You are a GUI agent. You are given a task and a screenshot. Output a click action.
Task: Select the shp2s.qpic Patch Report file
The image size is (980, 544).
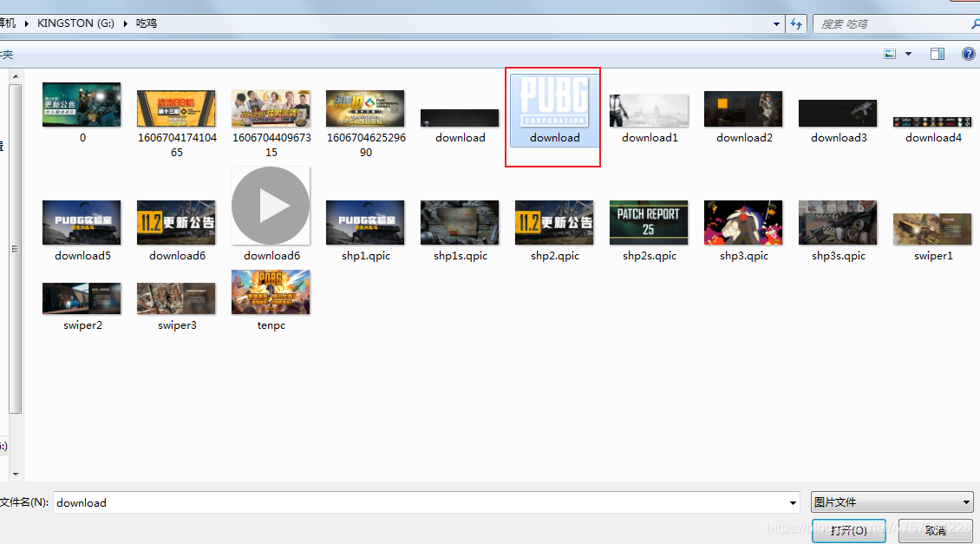click(650, 231)
